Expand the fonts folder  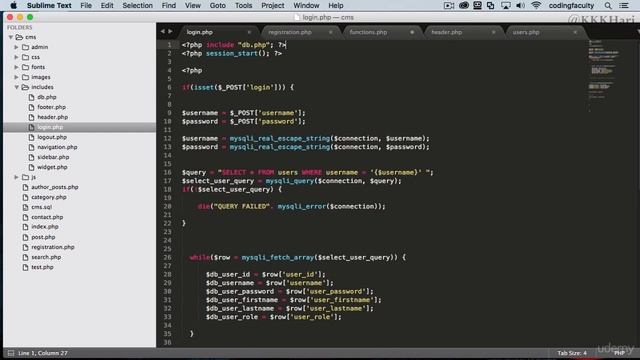pos(16,67)
